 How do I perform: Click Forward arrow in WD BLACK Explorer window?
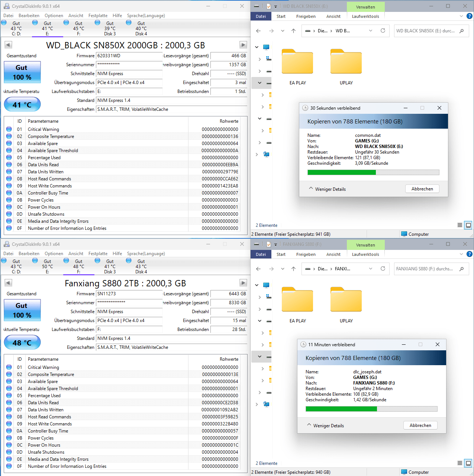point(271,31)
